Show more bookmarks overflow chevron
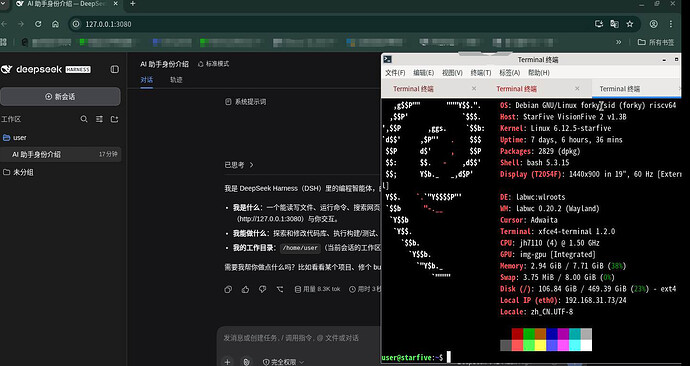Screen dimensions: 690x366 (619, 42)
